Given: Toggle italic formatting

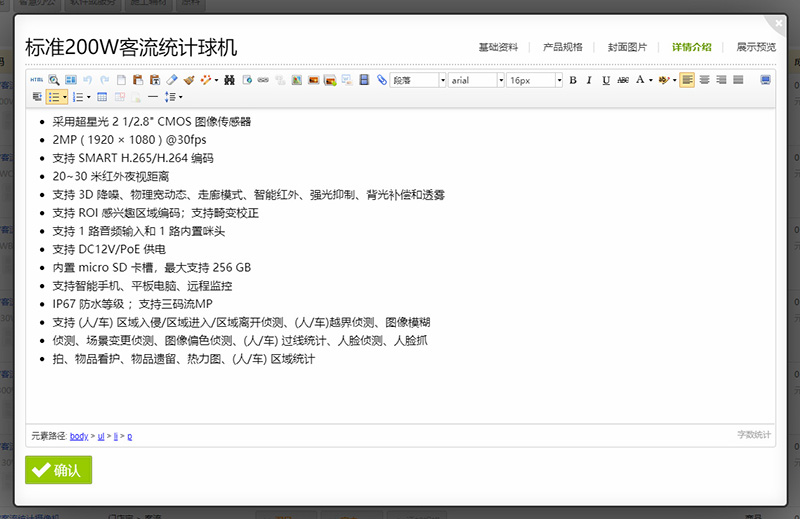Looking at the screenshot, I should 589,80.
